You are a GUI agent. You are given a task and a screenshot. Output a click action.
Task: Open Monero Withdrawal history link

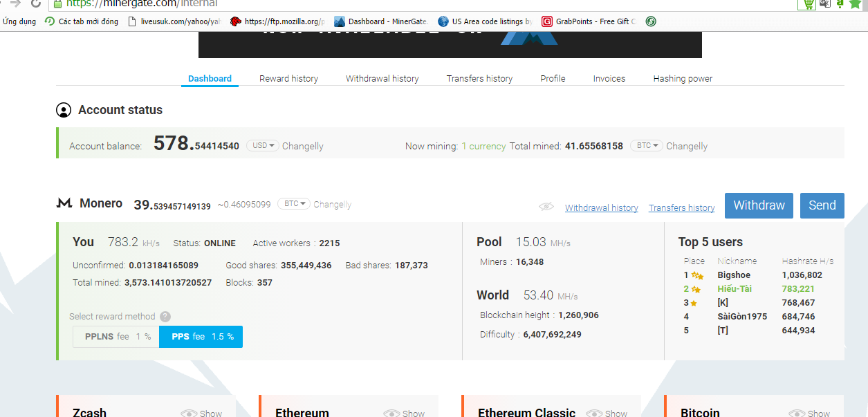pos(601,207)
